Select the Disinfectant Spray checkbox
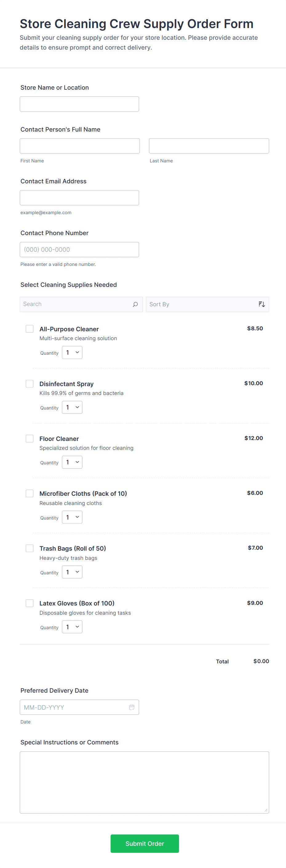The height and width of the screenshot is (868, 286). [x=29, y=383]
